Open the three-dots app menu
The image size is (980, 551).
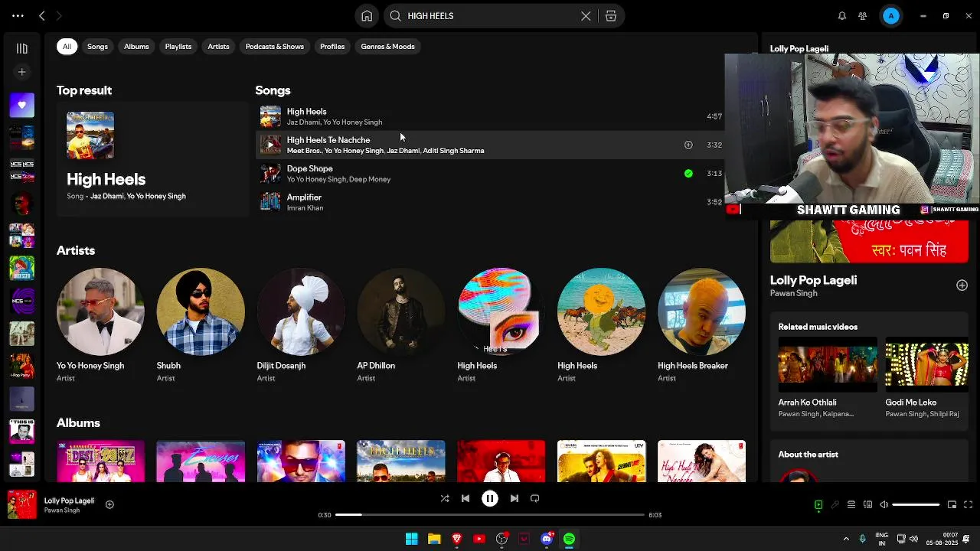click(x=18, y=15)
